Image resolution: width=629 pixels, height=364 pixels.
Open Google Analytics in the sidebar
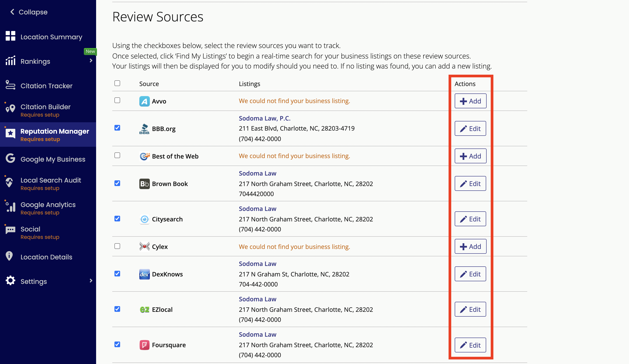[48, 205]
